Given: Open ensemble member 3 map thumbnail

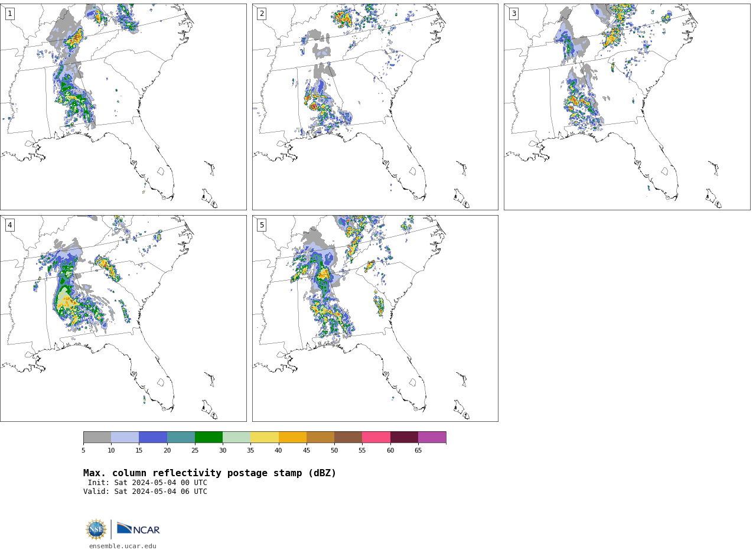Looking at the screenshot, I should point(627,107).
